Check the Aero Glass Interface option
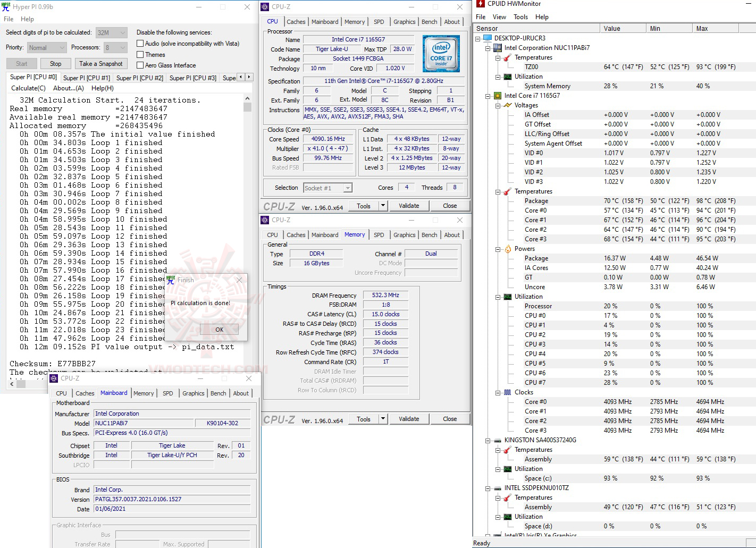This screenshot has height=548, width=756. coord(140,65)
